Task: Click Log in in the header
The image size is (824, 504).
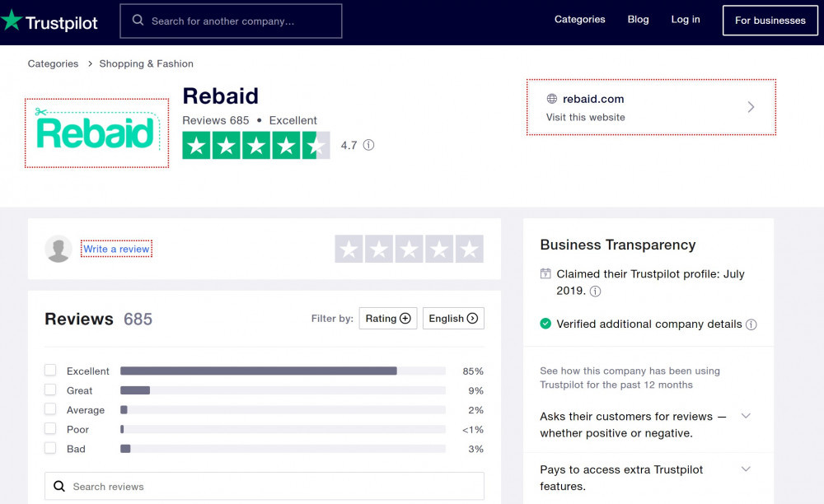Action: [x=686, y=20]
